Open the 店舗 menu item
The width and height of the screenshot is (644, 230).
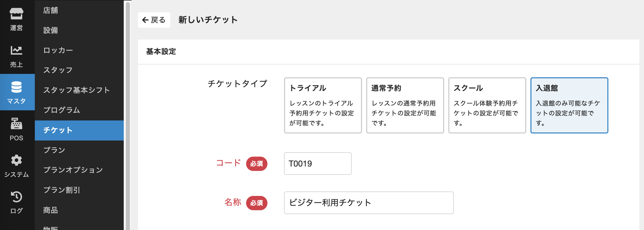(x=51, y=10)
